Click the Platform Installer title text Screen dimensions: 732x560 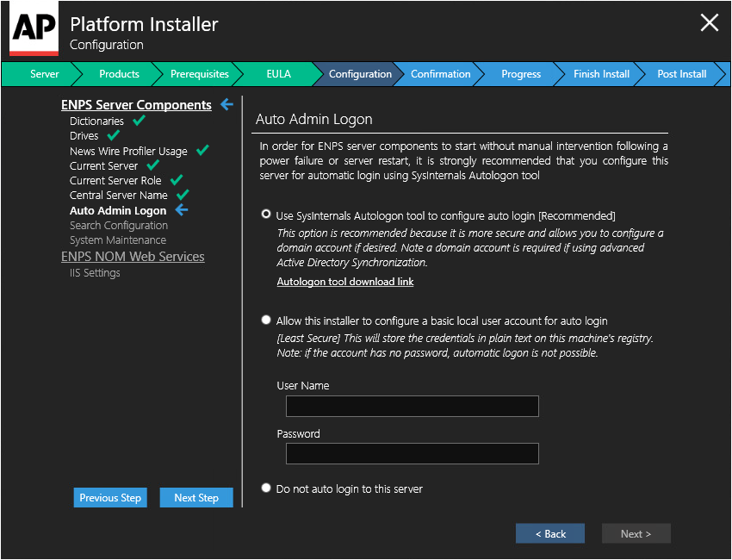pos(145,24)
